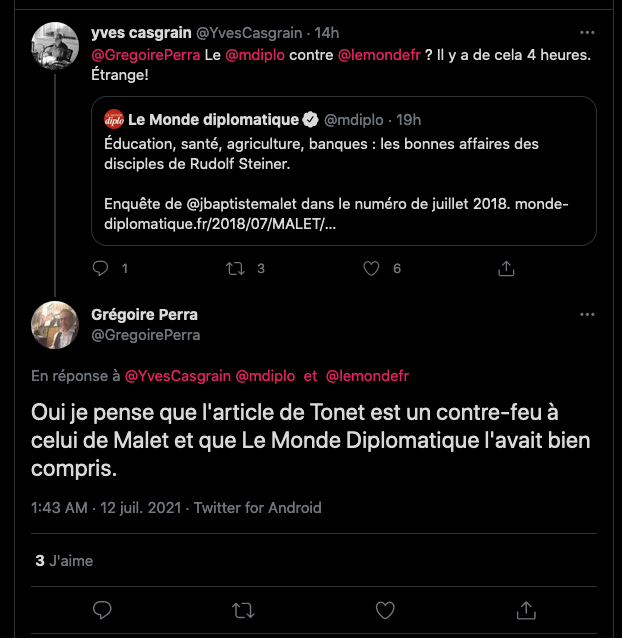This screenshot has height=638, width=622.
Task: Open more options on Grégoire Perra's tweet
Action: click(x=587, y=314)
